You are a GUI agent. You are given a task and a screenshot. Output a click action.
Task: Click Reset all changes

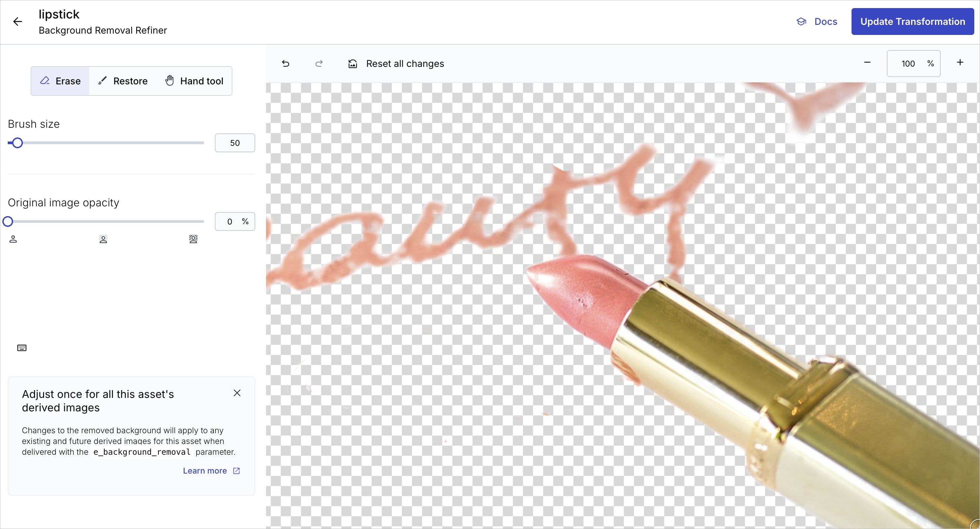(x=396, y=64)
